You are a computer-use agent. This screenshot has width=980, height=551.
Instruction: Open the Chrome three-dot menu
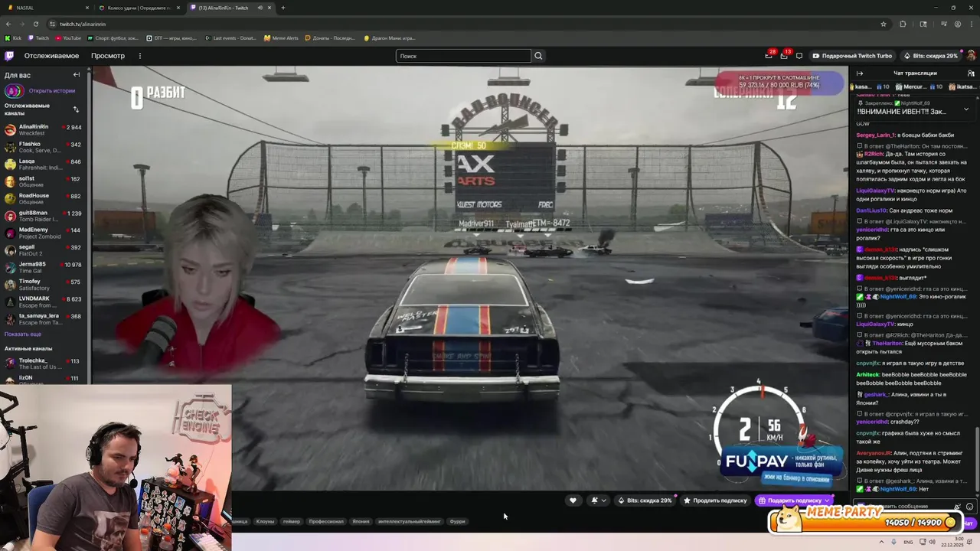pos(971,24)
